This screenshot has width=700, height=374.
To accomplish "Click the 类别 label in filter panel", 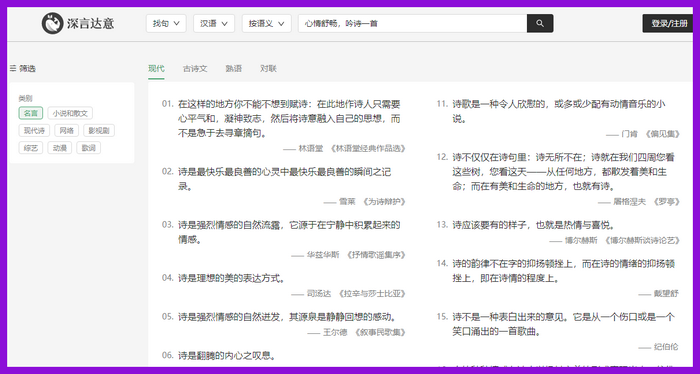I will click(x=25, y=98).
